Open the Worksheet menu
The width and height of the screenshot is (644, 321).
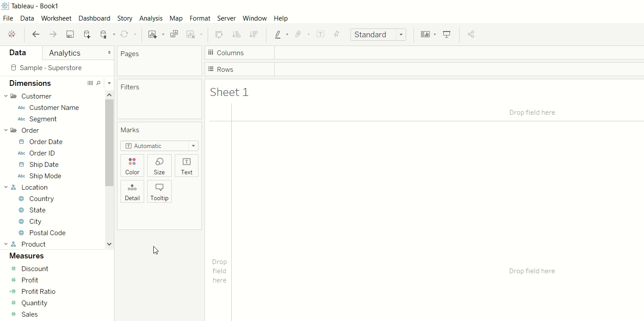click(56, 18)
